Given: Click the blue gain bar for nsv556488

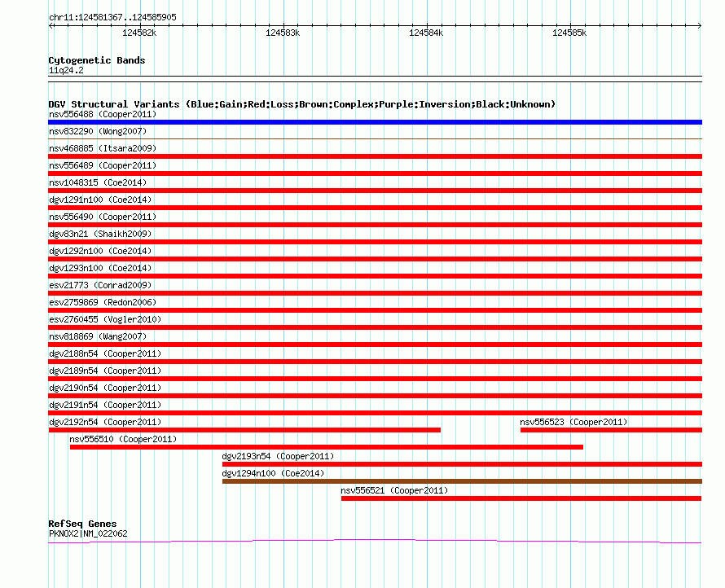Looking at the screenshot, I should [x=375, y=122].
